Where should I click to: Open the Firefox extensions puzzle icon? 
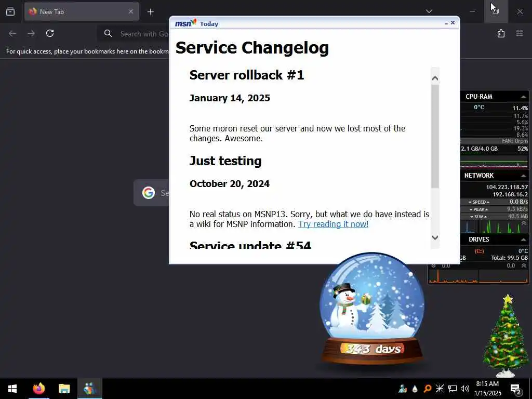point(501,33)
